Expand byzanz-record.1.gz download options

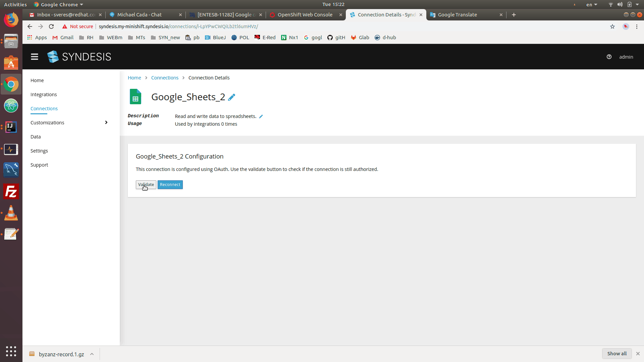click(92, 354)
